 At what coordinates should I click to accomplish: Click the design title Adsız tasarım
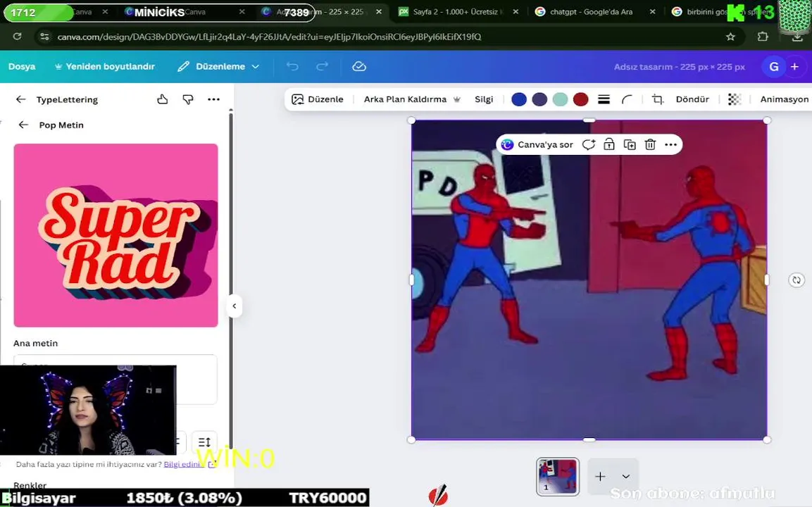pos(680,66)
